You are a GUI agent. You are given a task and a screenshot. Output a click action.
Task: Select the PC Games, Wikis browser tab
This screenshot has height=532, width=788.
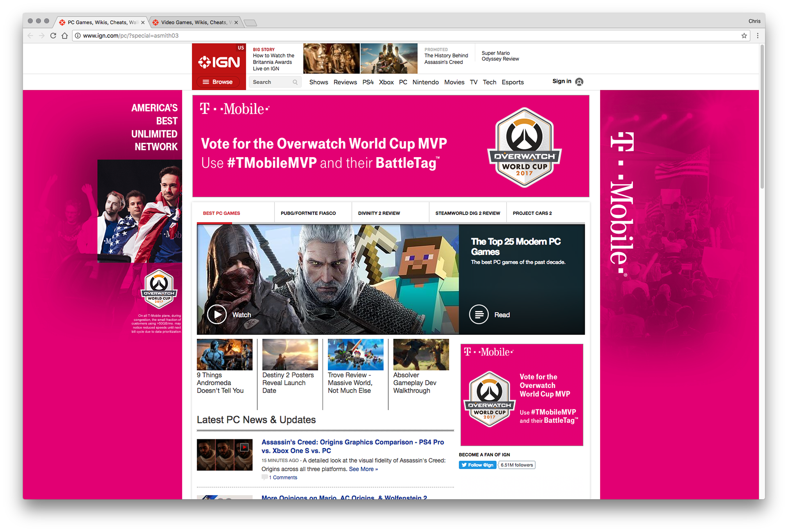tap(102, 23)
